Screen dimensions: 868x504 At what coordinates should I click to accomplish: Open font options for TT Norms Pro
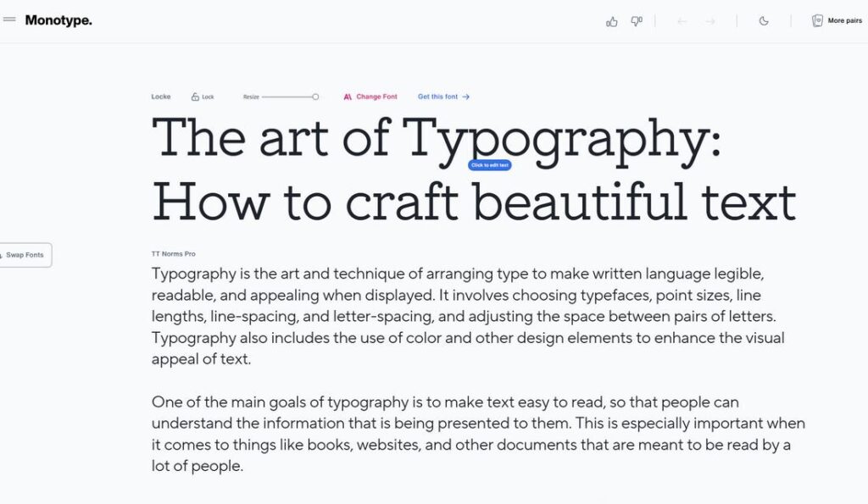[x=172, y=253]
